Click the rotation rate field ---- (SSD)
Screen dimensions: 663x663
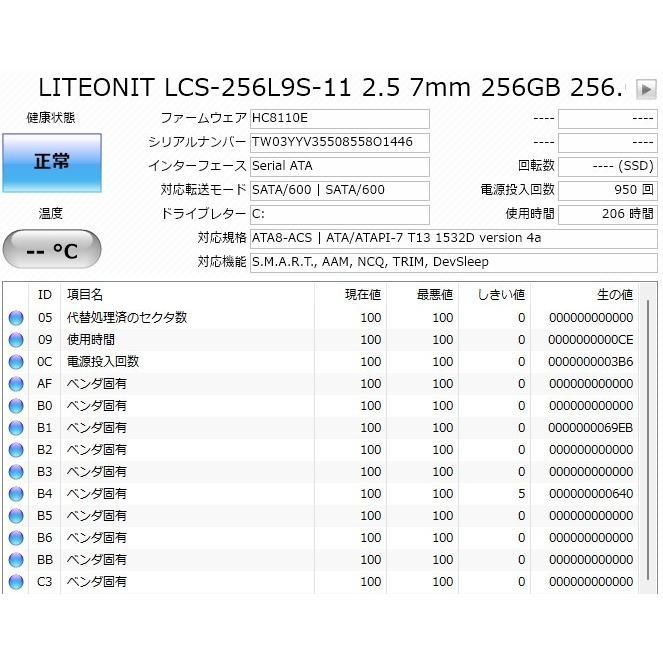608,167
